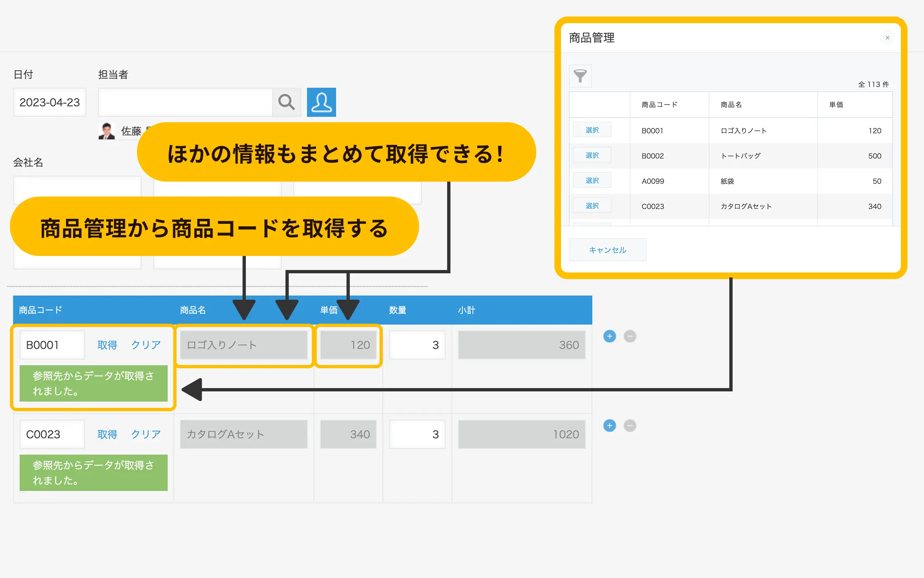This screenshot has height=578, width=924.
Task: Add row with plus icon on B0001 row
Action: click(609, 336)
